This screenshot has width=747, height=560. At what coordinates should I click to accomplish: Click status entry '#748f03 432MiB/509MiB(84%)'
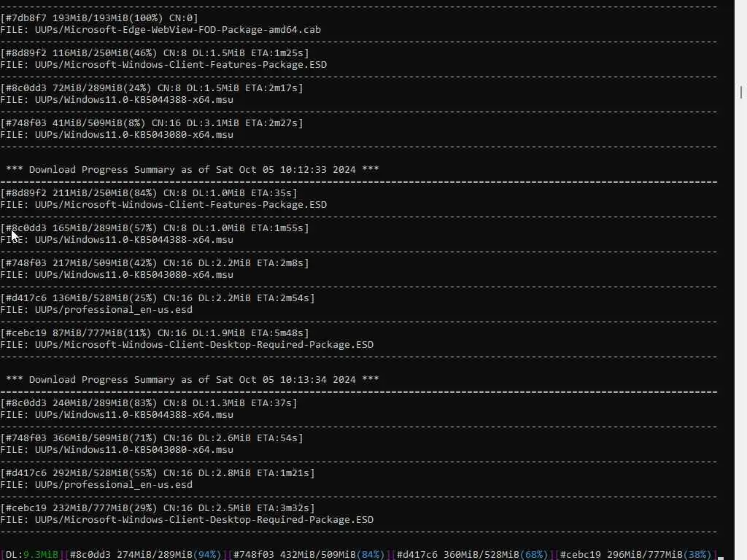click(x=309, y=555)
